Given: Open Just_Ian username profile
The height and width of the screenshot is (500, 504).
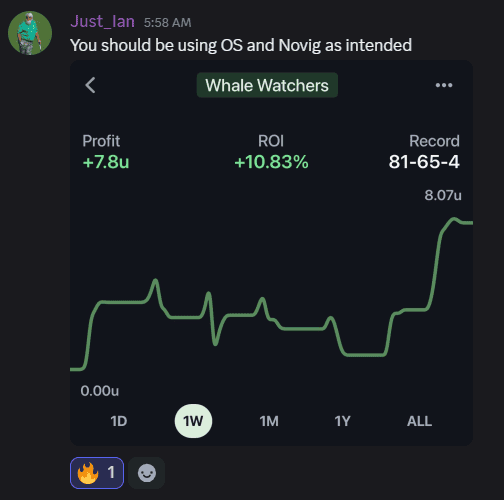Looking at the screenshot, I should (x=103, y=22).
